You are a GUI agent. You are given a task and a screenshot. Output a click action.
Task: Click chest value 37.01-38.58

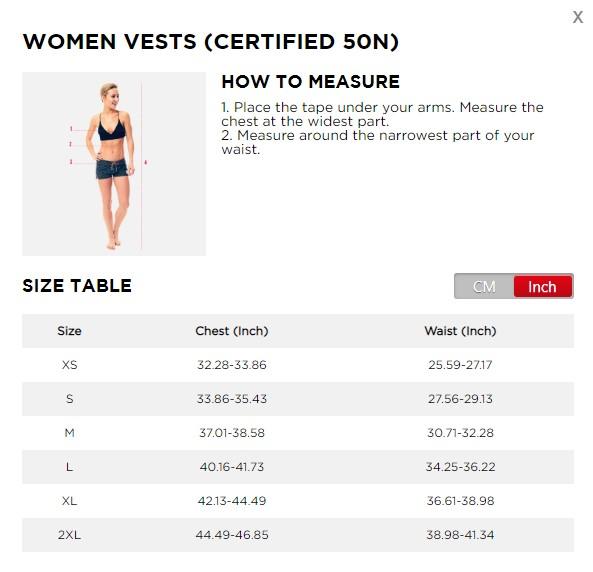click(232, 433)
